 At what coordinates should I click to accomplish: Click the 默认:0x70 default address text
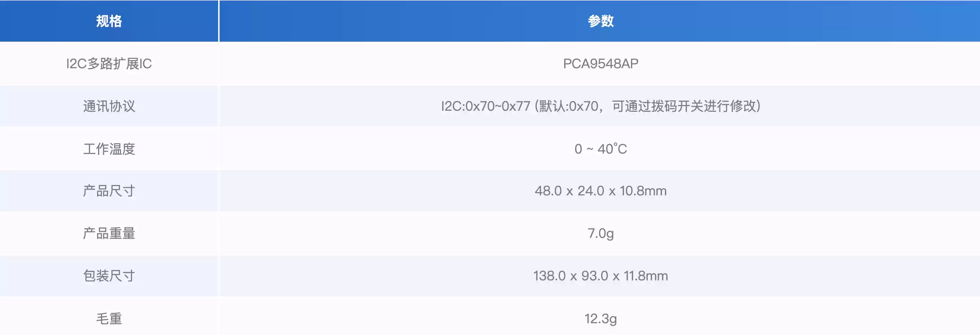pyautogui.click(x=569, y=106)
